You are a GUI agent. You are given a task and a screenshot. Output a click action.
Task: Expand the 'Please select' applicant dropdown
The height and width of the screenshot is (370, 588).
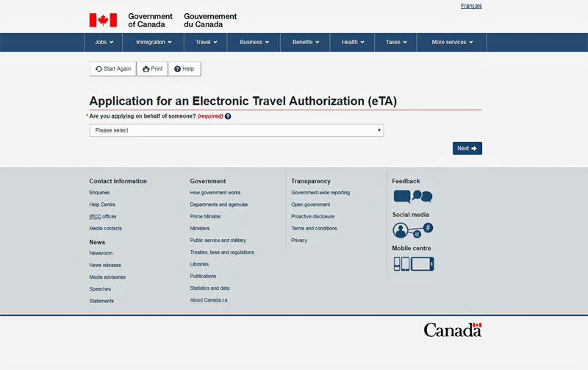(236, 130)
